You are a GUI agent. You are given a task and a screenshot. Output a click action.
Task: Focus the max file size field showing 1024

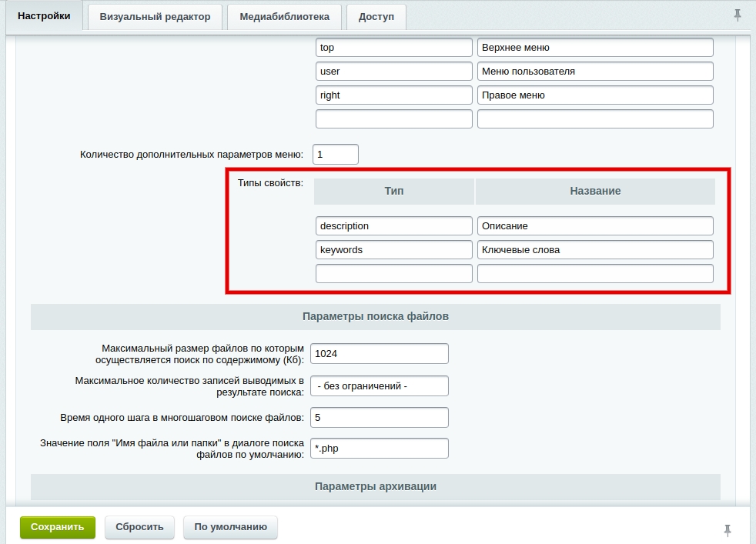coord(379,354)
